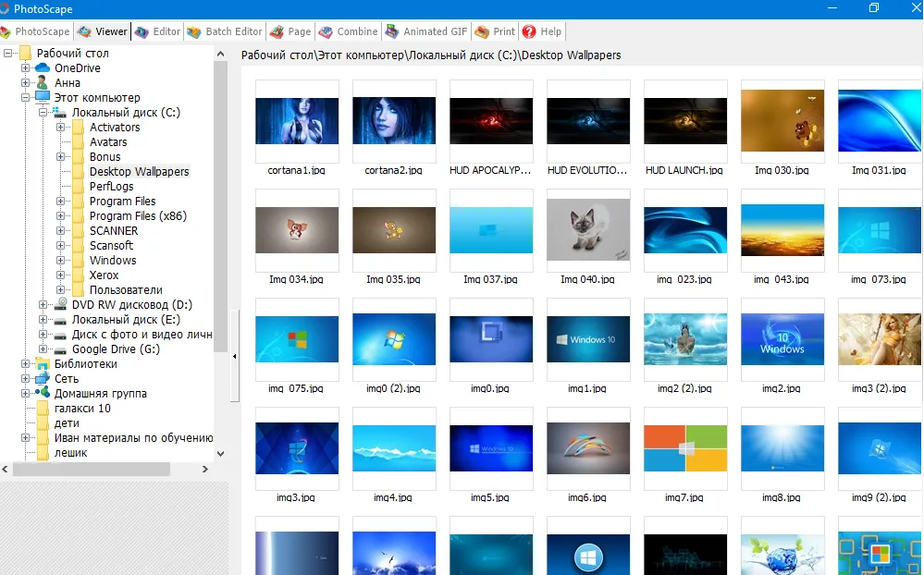Select the Xerox folder
This screenshot has height=575, width=924.
[x=104, y=275]
